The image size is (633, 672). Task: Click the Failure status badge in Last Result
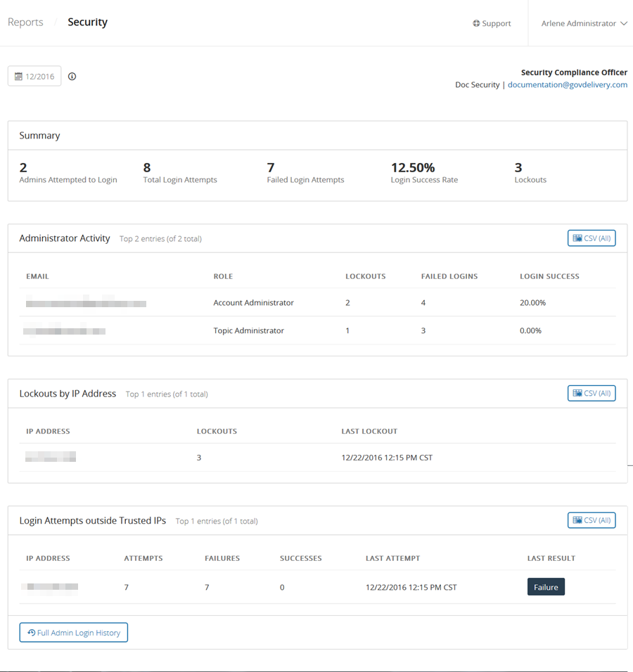point(546,586)
